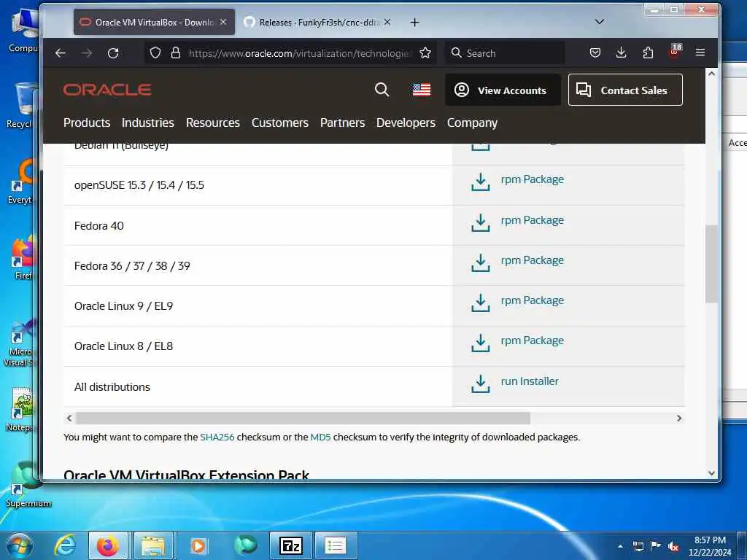This screenshot has height=560, width=747.
Task: Click the Oracle logo
Action: (107, 90)
